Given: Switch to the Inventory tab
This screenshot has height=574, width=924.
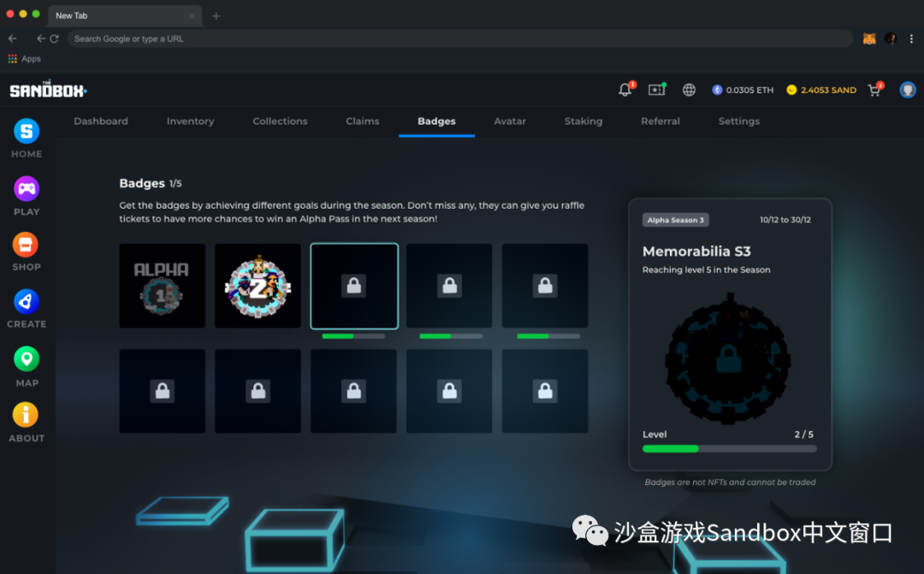Looking at the screenshot, I should click(190, 121).
